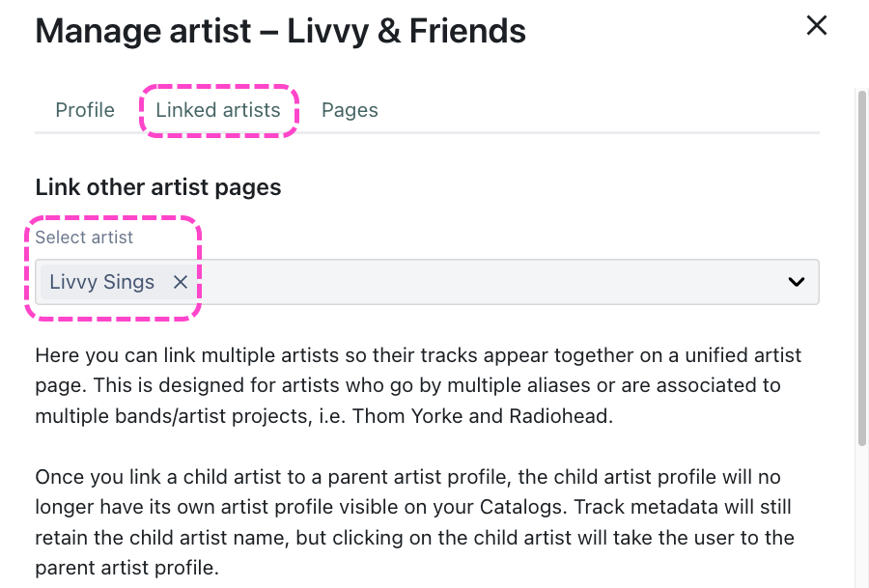Go to the Pages tab
The width and height of the screenshot is (869, 588).
[x=350, y=110]
